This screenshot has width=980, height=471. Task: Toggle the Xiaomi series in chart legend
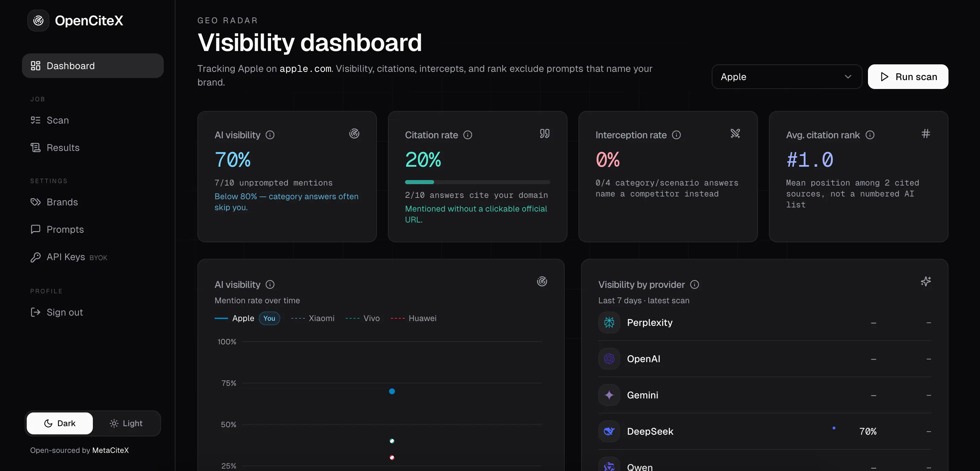point(313,318)
